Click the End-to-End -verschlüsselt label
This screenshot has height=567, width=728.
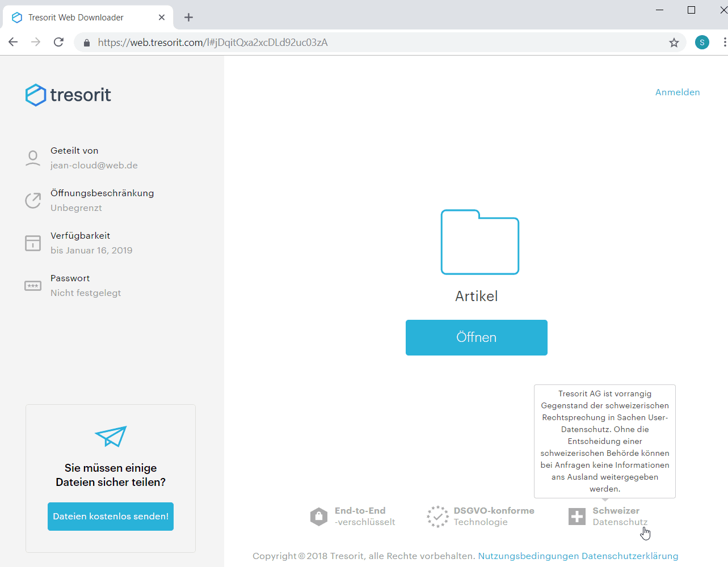click(365, 517)
